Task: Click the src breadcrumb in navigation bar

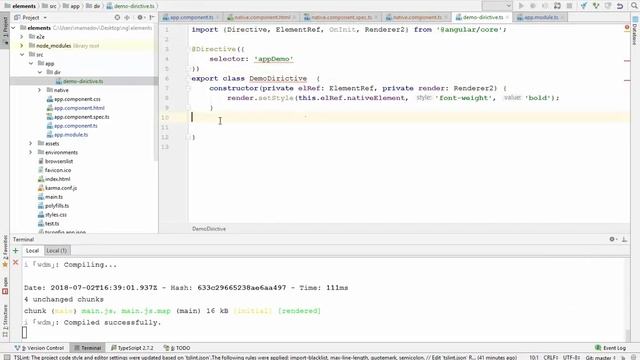Action: (49, 6)
